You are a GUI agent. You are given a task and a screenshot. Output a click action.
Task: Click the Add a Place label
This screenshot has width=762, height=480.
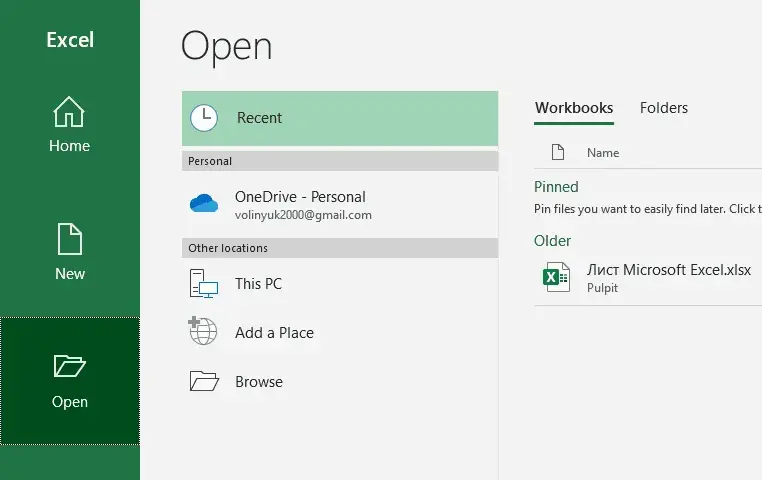click(275, 333)
